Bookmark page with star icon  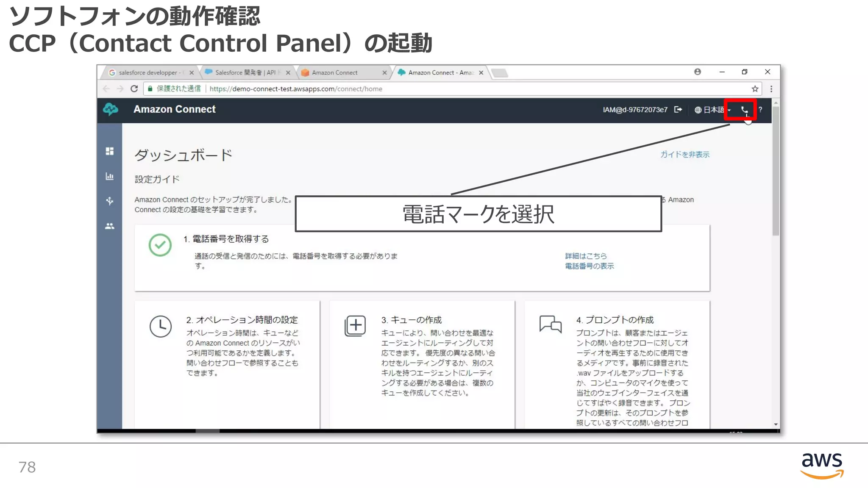click(755, 89)
